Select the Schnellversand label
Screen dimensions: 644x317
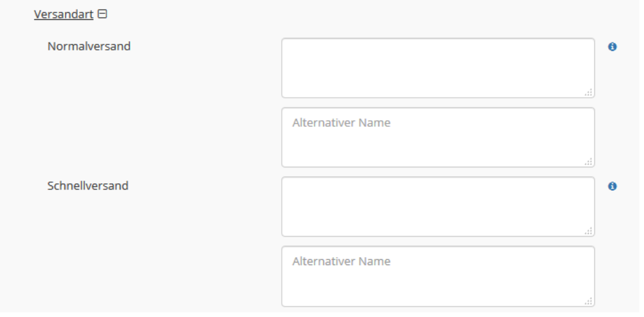88,186
